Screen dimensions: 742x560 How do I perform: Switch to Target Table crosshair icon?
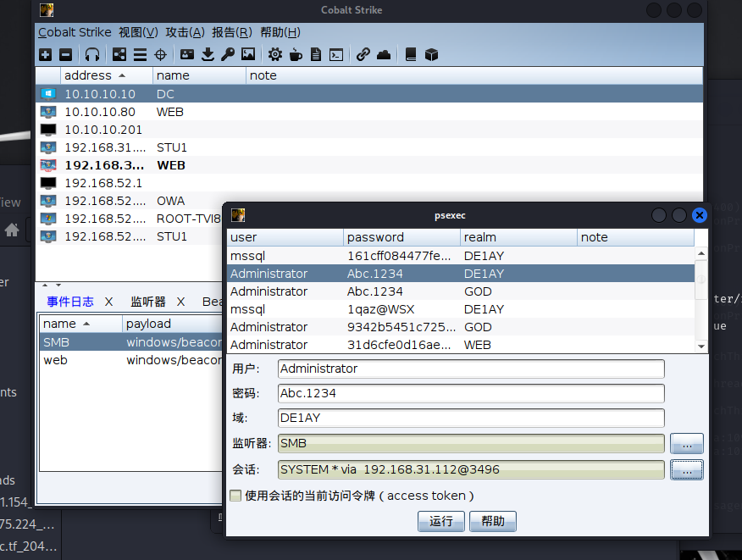tap(160, 55)
